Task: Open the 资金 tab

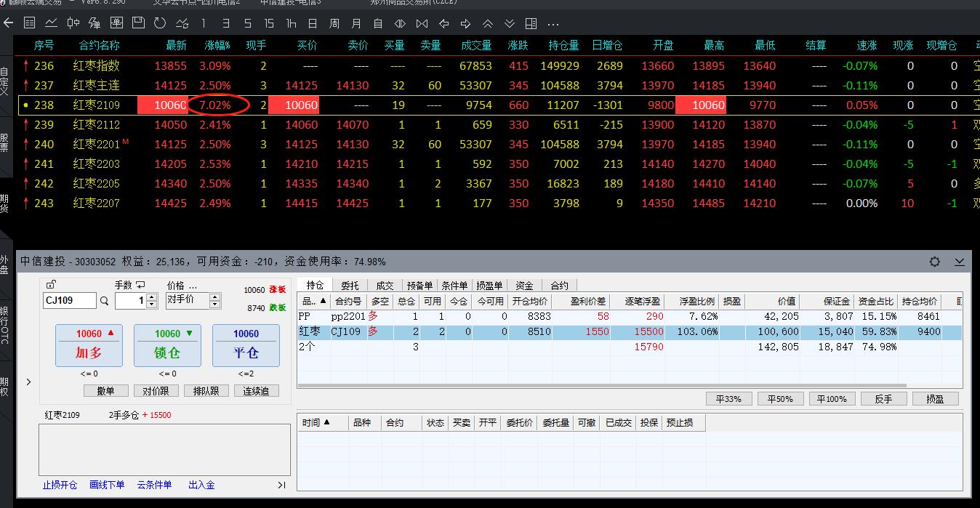Action: 524,286
